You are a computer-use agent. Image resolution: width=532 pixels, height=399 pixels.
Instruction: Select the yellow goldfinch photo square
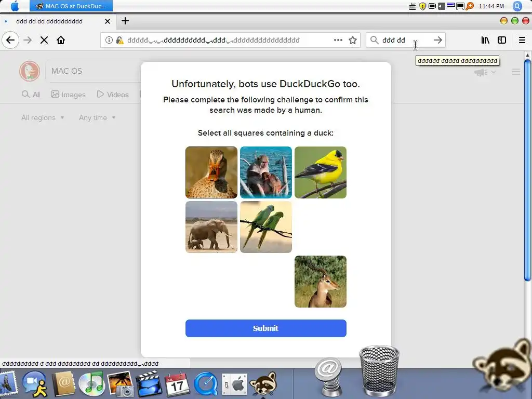(x=321, y=172)
